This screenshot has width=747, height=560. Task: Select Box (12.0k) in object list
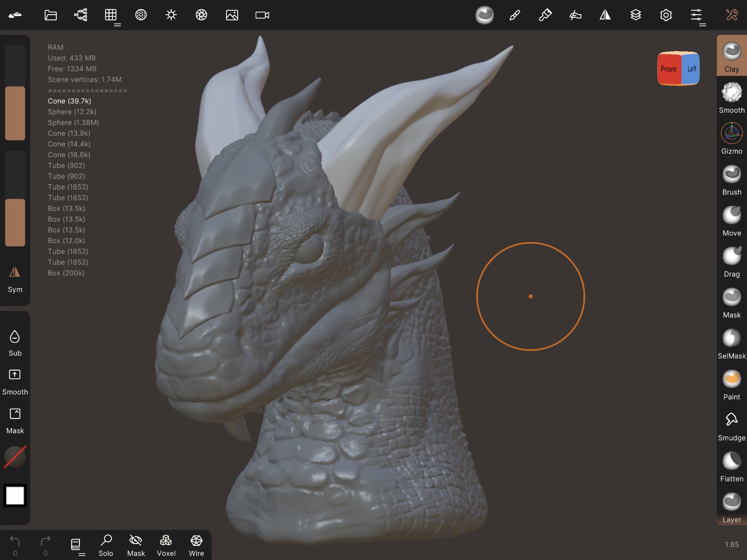coord(66,241)
